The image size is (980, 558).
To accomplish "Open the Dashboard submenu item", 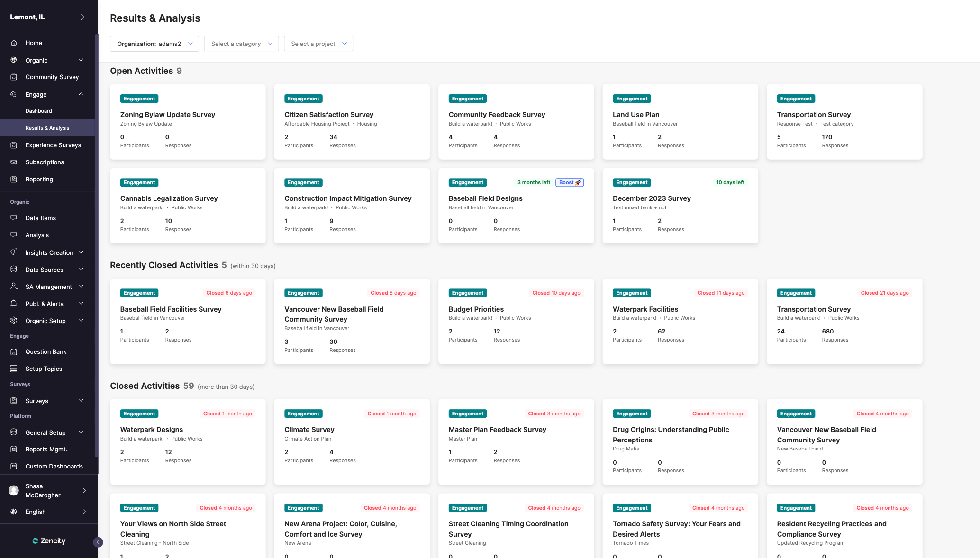I will click(x=39, y=111).
